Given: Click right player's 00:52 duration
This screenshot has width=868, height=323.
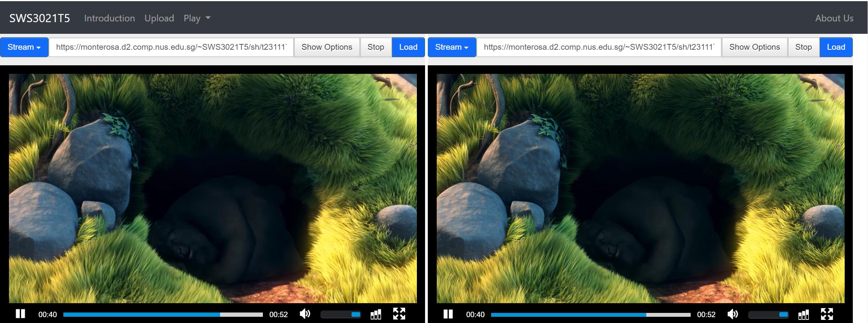Looking at the screenshot, I should click(706, 314).
